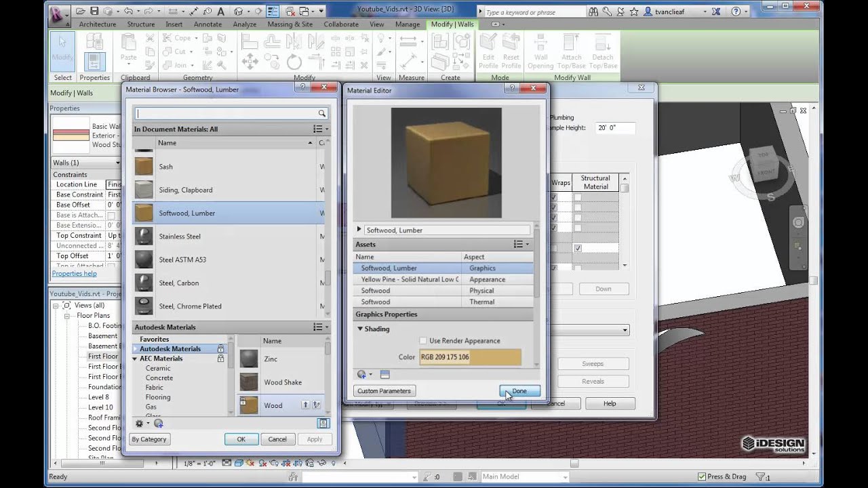Click the Redo arrow icon
The height and width of the screenshot is (488, 868).
click(x=149, y=11)
